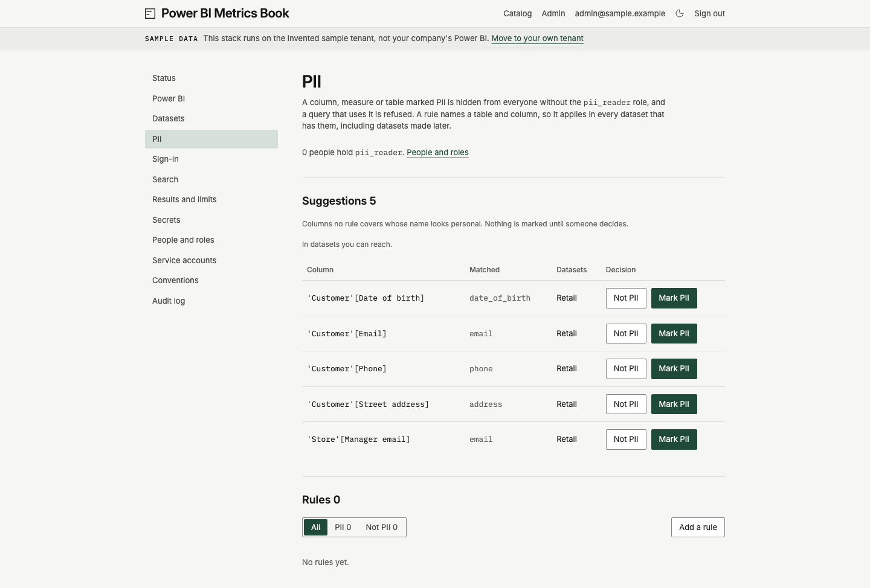Mark Date of birth column as Not PII

[626, 298]
